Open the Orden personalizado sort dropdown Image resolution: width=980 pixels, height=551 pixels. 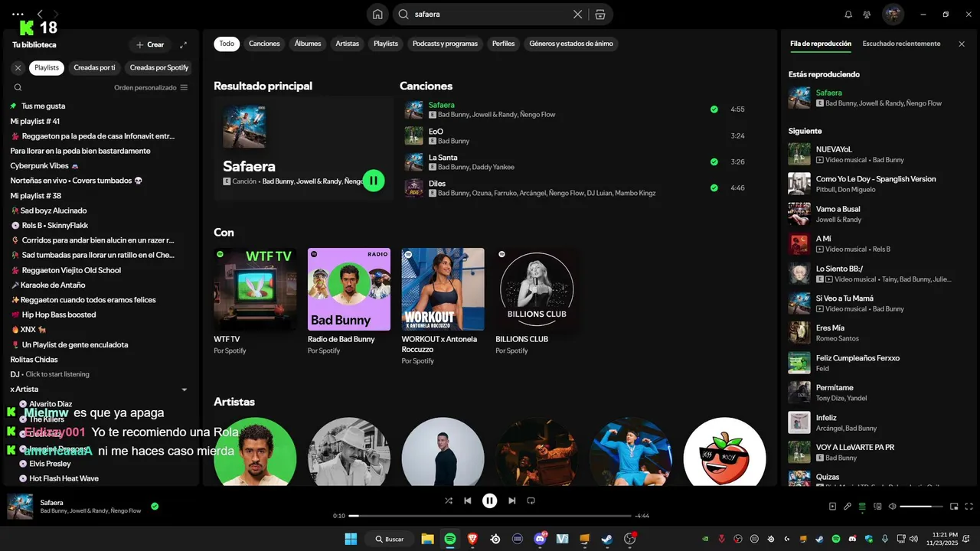[151, 87]
